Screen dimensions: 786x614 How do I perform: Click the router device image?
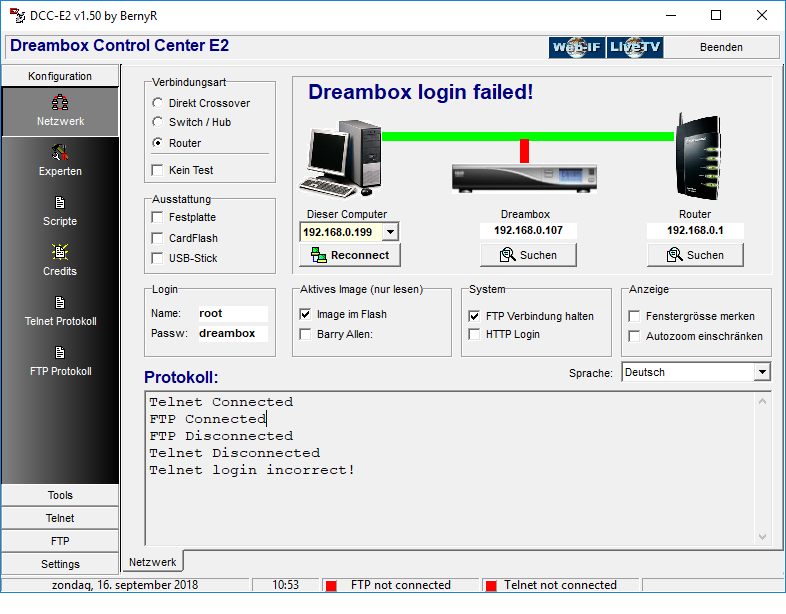[x=698, y=156]
